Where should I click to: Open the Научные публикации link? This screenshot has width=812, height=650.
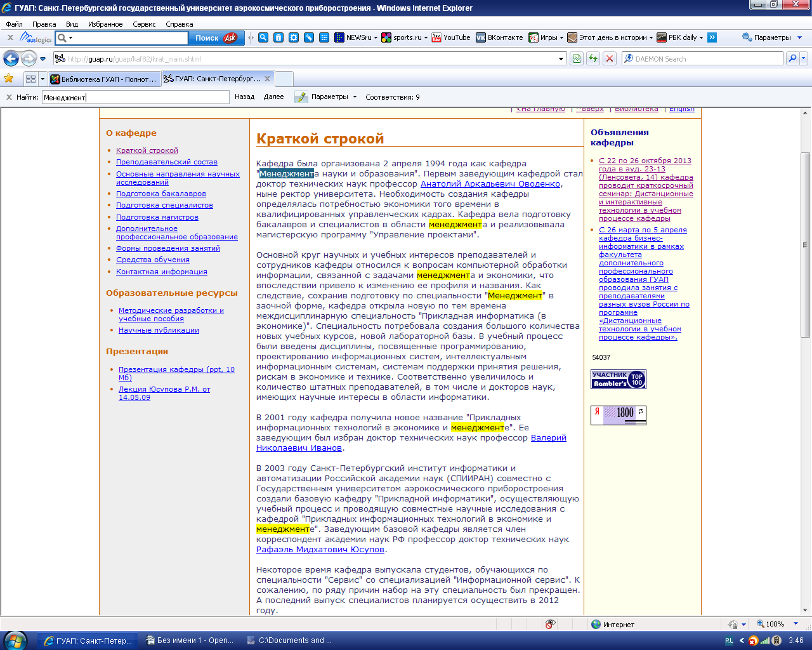[x=159, y=330]
